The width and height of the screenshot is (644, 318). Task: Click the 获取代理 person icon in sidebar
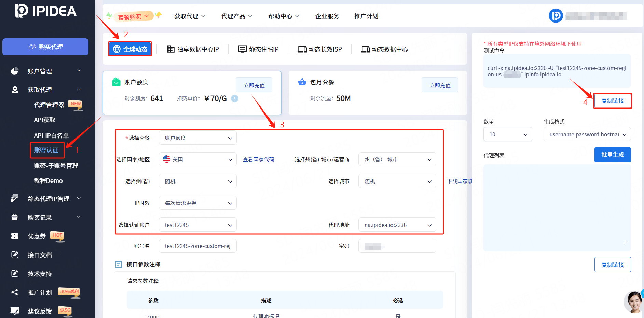coord(15,90)
